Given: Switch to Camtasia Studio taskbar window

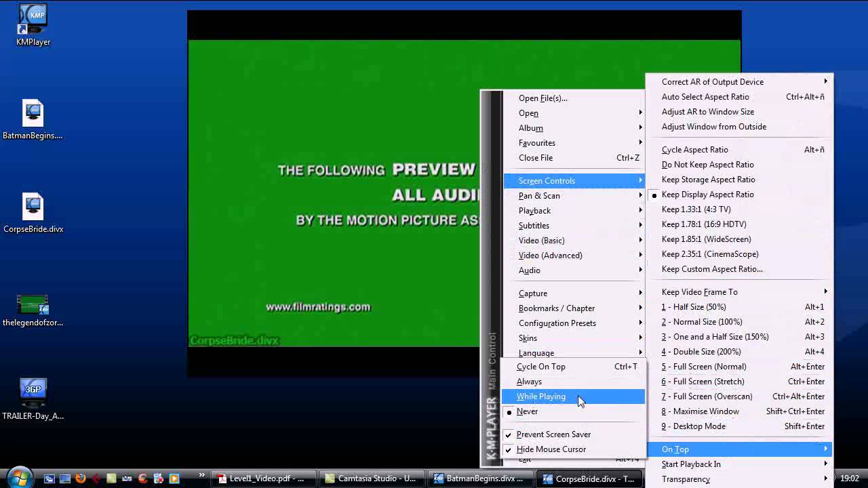Looking at the screenshot, I should point(372,479).
